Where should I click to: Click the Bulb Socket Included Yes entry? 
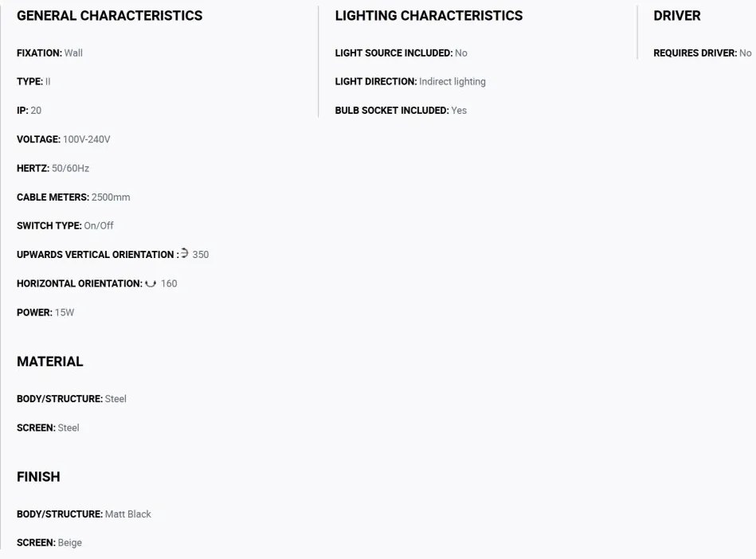pos(401,111)
